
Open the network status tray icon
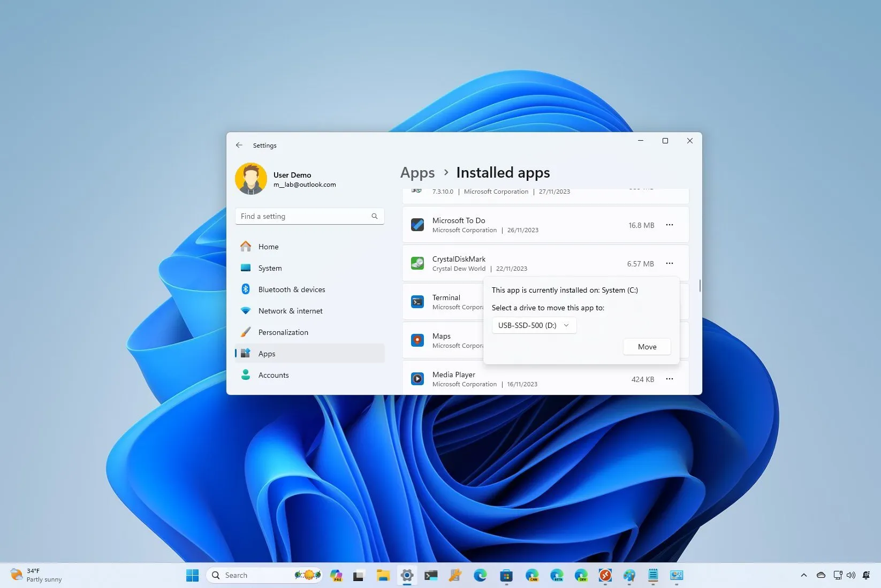pyautogui.click(x=838, y=575)
